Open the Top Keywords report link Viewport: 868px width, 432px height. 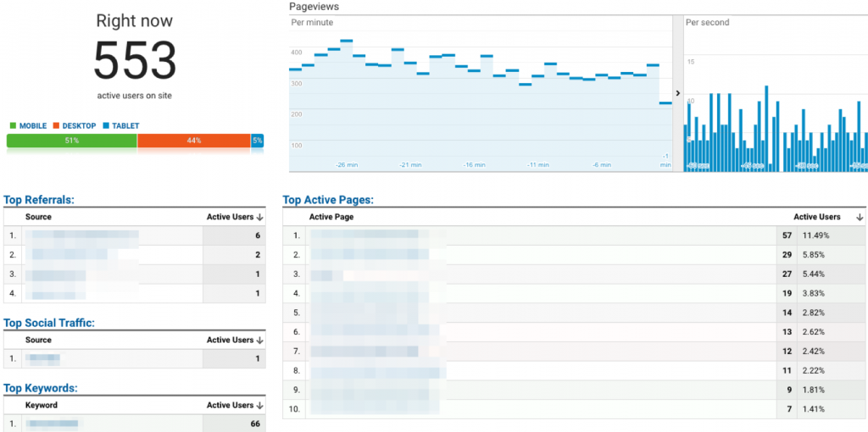point(40,388)
